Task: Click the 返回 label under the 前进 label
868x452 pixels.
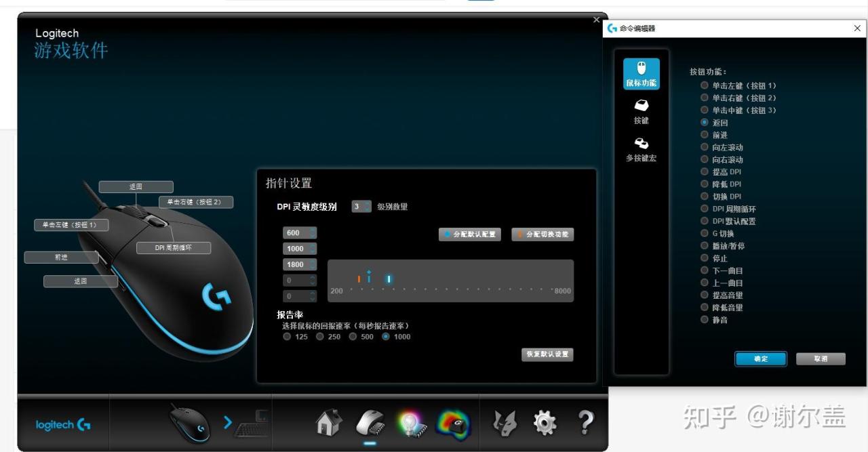Action: click(81, 281)
